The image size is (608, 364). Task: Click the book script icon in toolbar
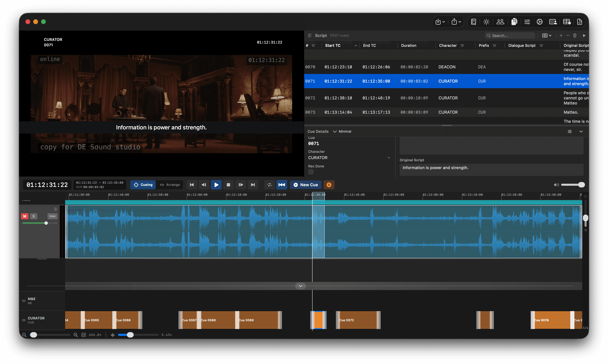pos(474,22)
